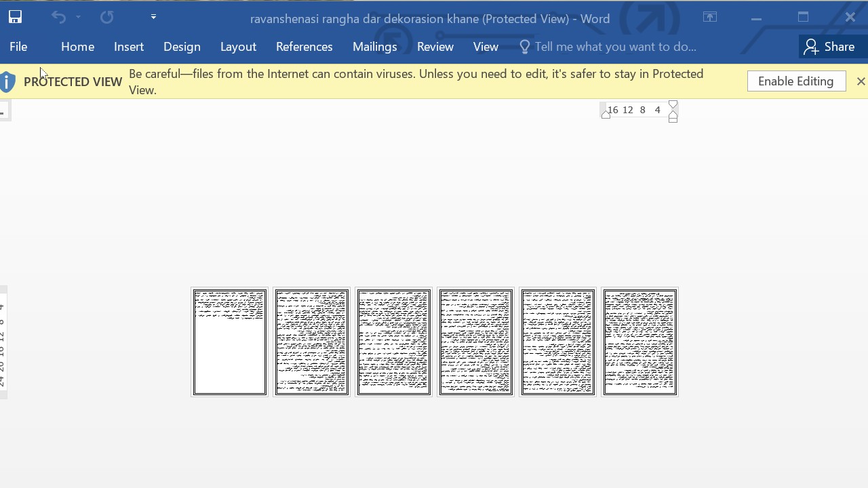
Task: Click the tab selector box at ruler corner
Action: [x=4, y=111]
